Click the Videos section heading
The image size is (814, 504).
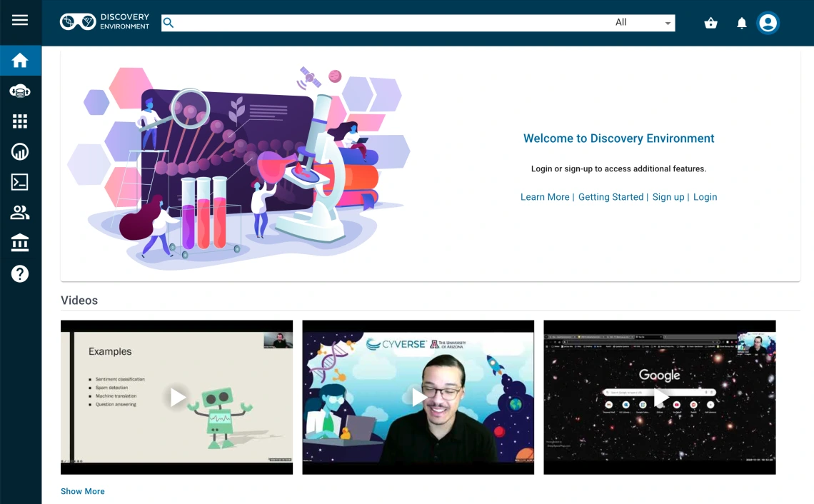pyautogui.click(x=79, y=301)
